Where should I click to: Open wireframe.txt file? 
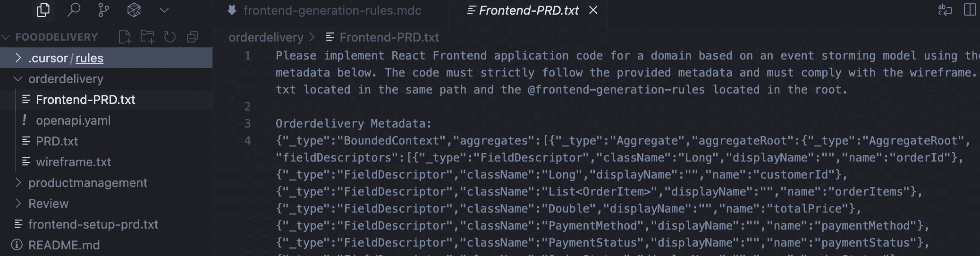point(74,162)
